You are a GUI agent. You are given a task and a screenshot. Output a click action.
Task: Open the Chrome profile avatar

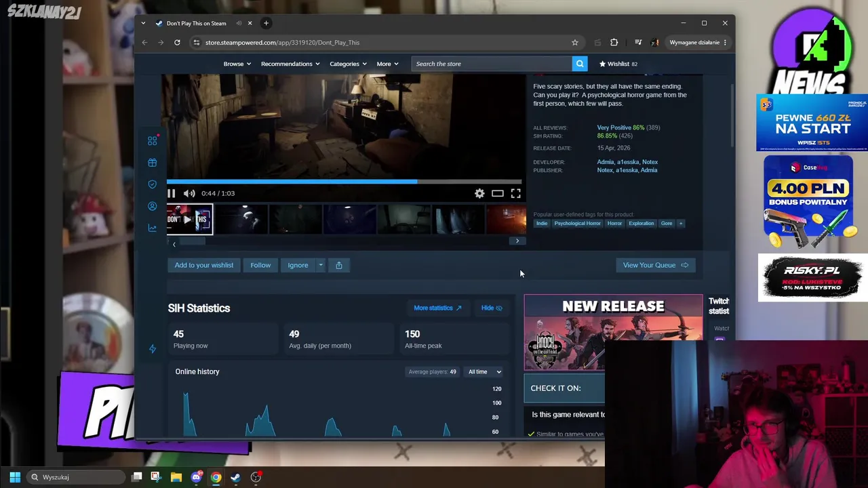655,43
